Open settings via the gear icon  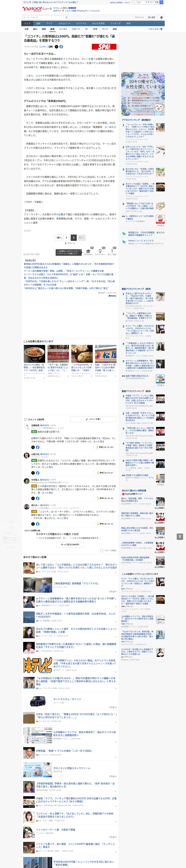point(161,17)
